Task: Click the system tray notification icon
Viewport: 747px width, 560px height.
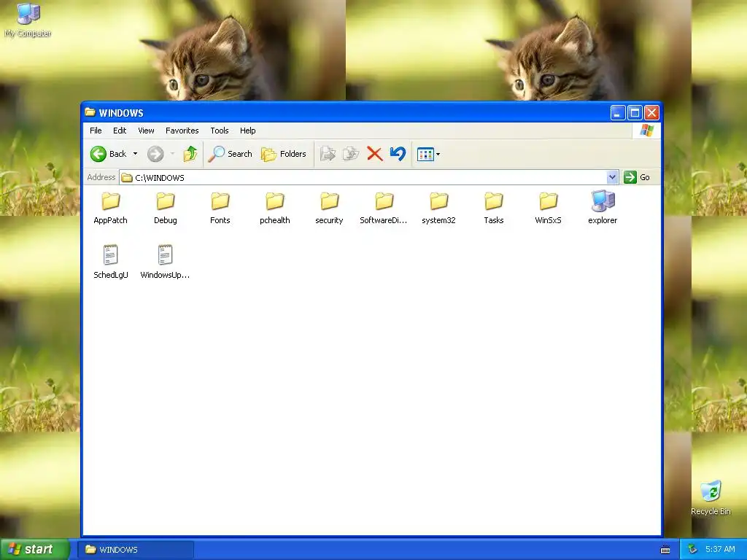Action: 692,550
